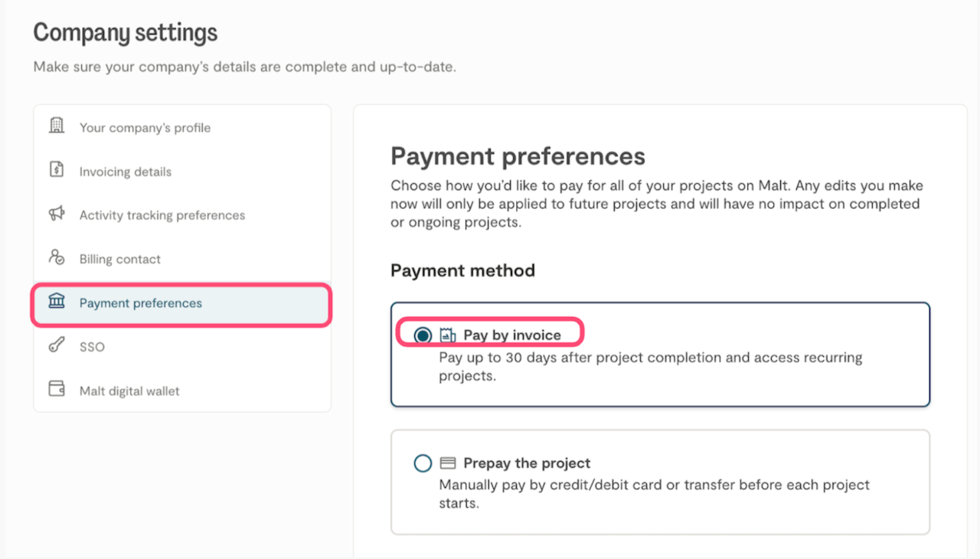980x559 pixels.
Task: Select the Prepay the project radio button
Action: pyautogui.click(x=423, y=463)
